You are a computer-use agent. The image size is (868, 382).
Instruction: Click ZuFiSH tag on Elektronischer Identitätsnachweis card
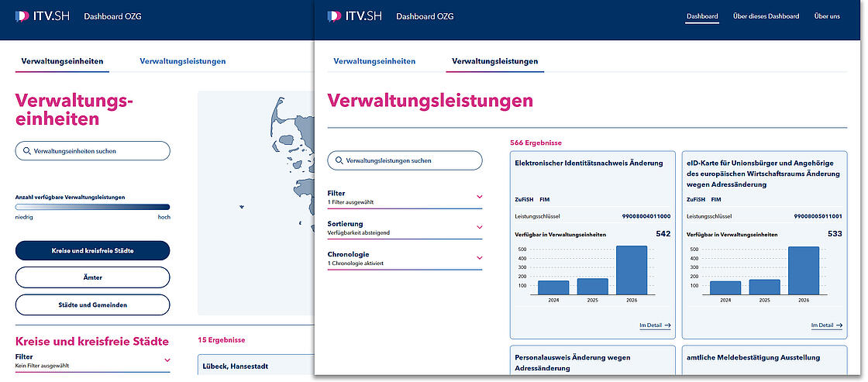(x=524, y=199)
